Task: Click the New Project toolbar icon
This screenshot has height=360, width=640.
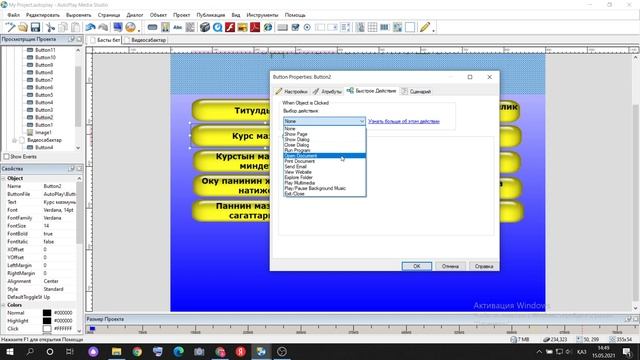Action: coord(10,27)
